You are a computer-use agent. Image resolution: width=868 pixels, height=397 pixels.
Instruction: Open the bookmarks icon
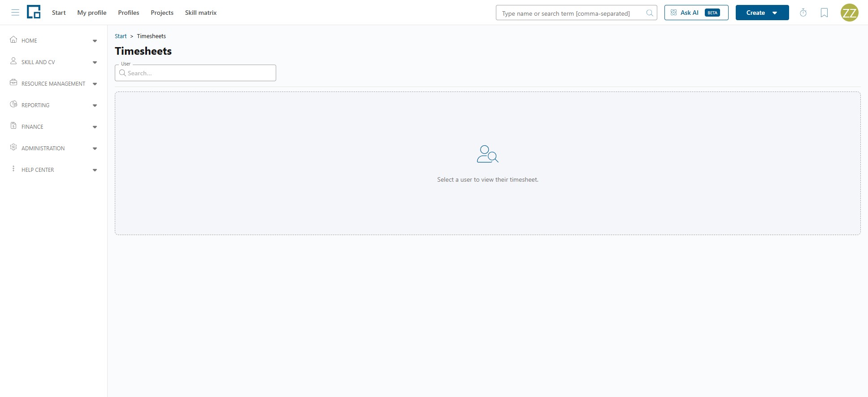click(824, 13)
